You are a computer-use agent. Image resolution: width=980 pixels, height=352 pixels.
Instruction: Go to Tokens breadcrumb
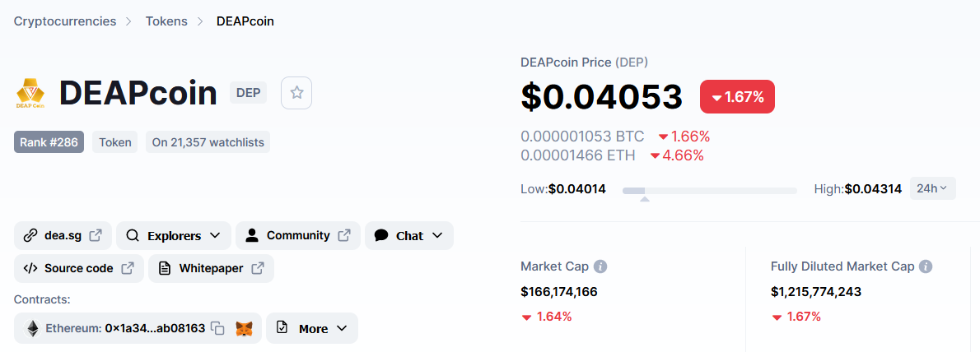[x=166, y=21]
